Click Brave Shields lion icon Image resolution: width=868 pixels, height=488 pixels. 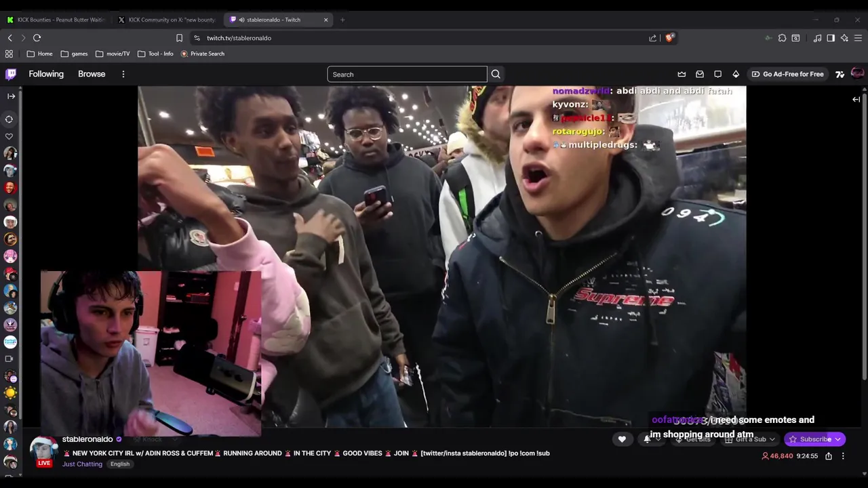[x=670, y=38]
